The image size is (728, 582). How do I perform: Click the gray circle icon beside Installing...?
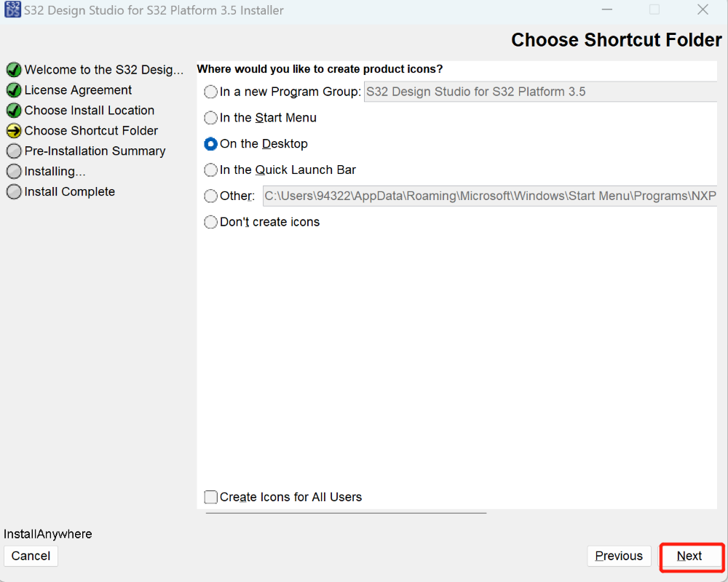click(14, 172)
